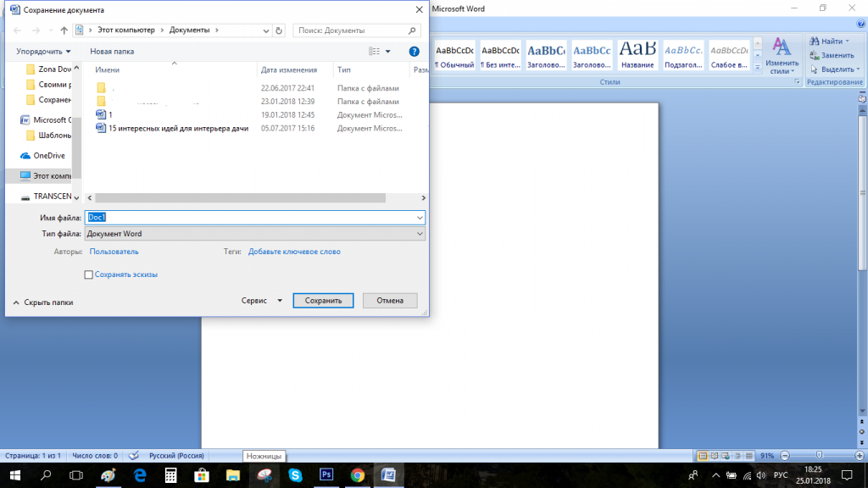868x488 pixels.
Task: Select OneDrive in the navigation pane
Action: [48, 156]
